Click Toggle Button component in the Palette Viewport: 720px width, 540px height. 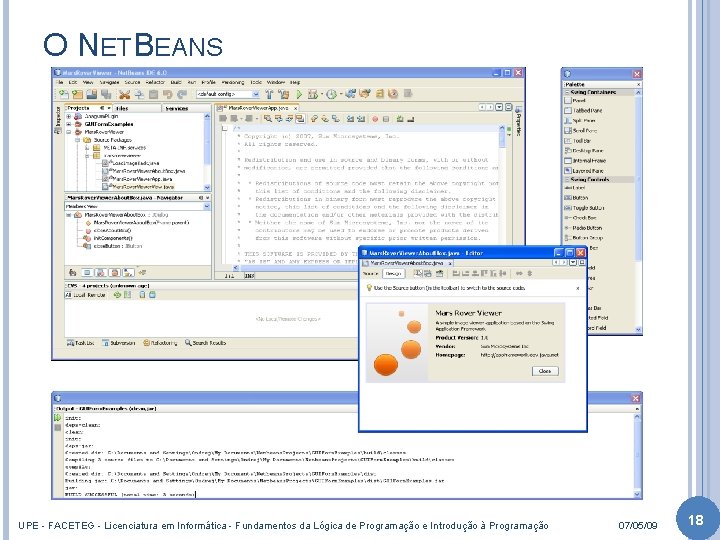tap(584, 208)
